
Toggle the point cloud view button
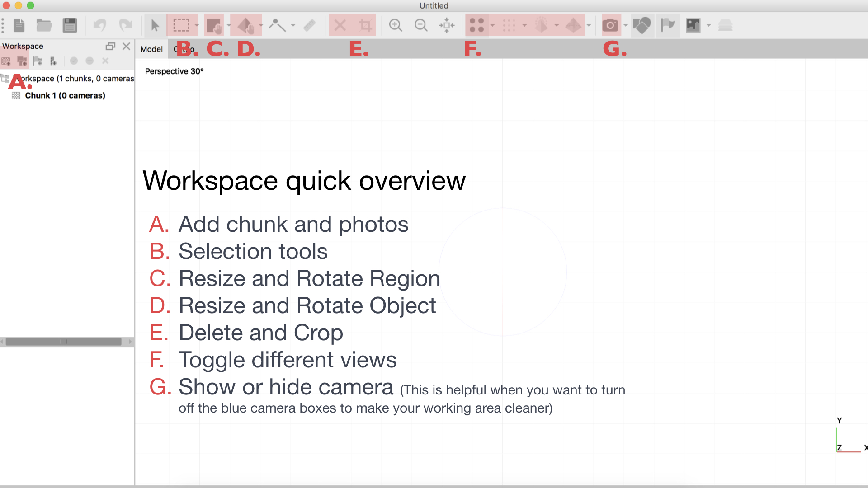tap(476, 25)
